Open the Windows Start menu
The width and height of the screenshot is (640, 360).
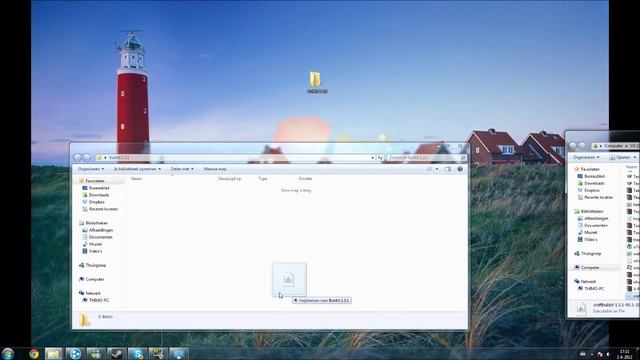(7, 353)
